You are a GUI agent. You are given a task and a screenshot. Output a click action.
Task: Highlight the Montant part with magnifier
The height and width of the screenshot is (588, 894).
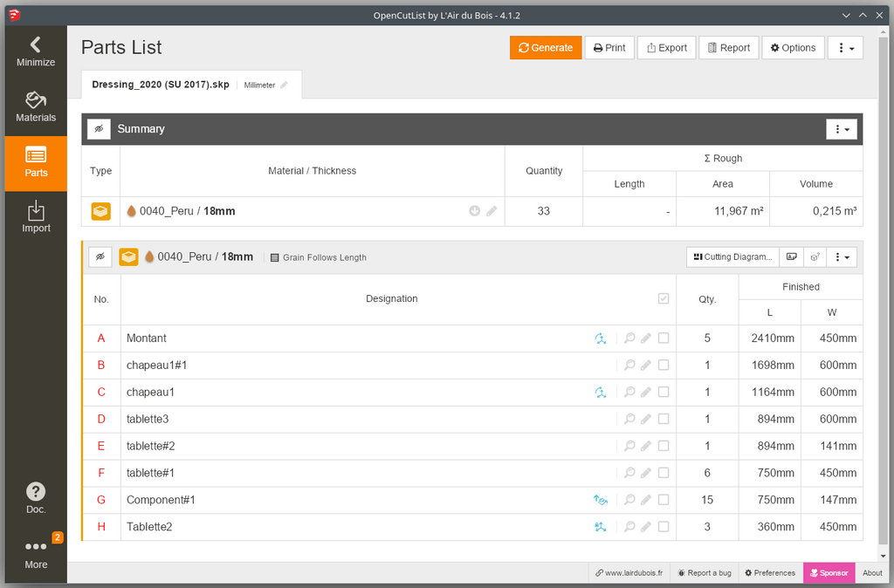pos(629,338)
